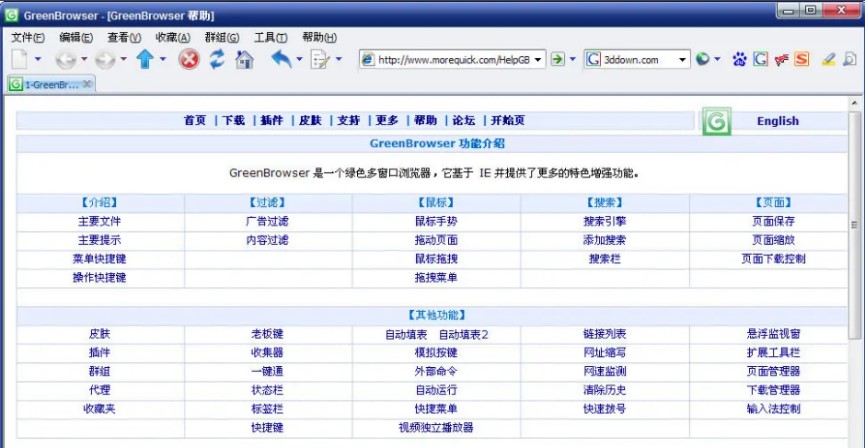Image resolution: width=865 pixels, height=448 pixels.
Task: Click the vertical scrollbar down arrow
Action: tap(855, 441)
